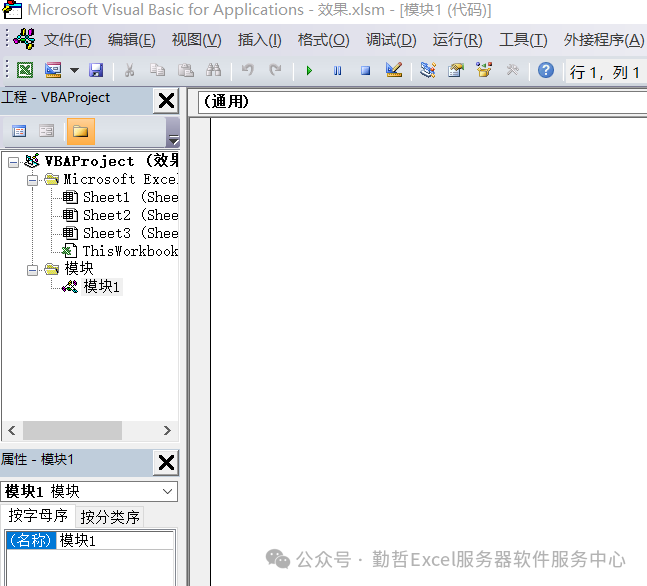Viewport: 647px width, 586px height.
Task: Open the insert object dropdown arrow
Action: tap(74, 70)
